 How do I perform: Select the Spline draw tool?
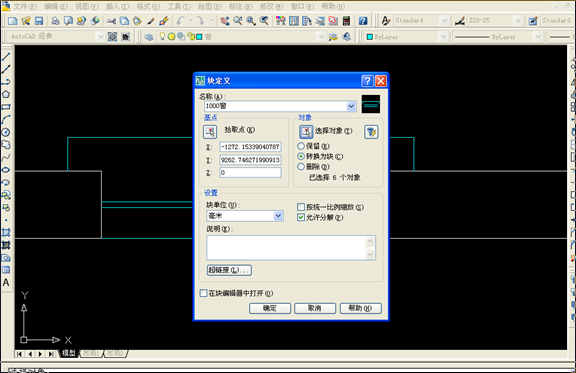(6, 157)
